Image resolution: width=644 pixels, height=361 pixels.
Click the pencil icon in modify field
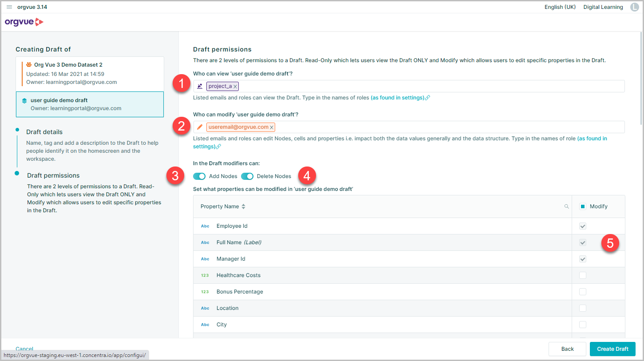click(x=200, y=127)
